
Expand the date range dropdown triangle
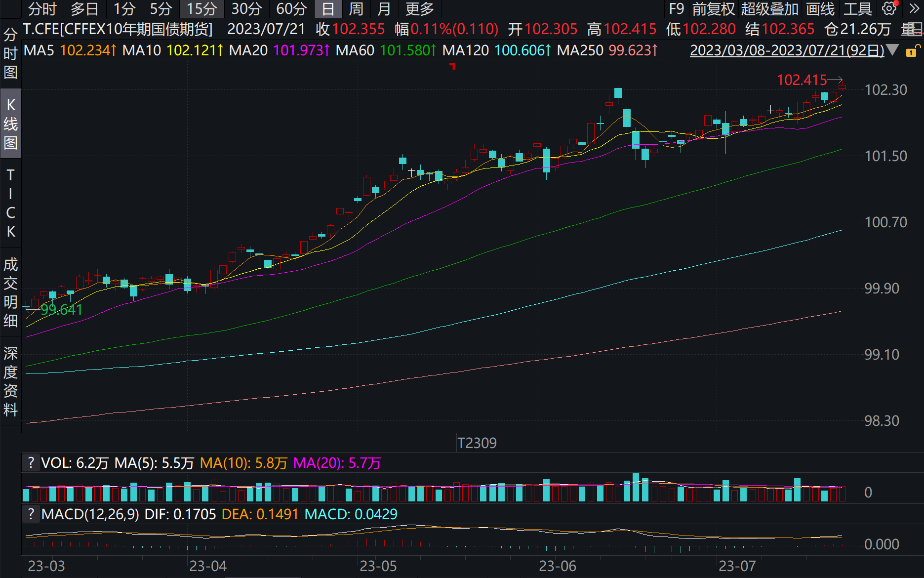click(x=892, y=50)
